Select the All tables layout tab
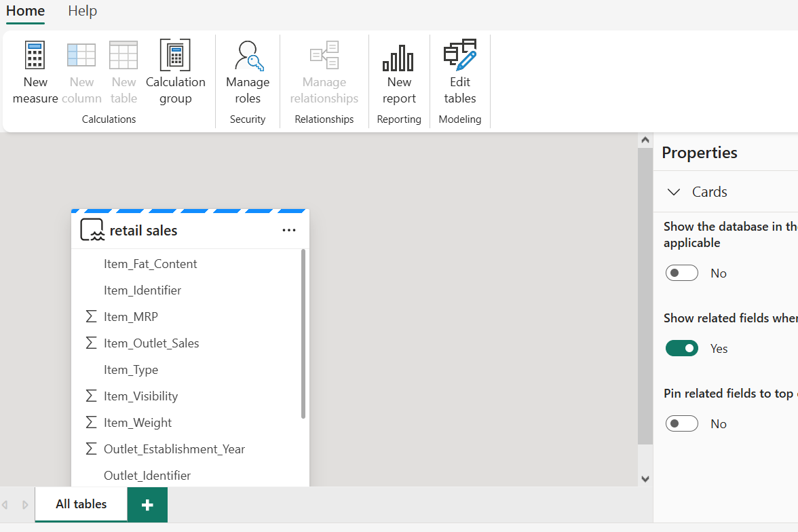798x532 pixels. click(81, 504)
